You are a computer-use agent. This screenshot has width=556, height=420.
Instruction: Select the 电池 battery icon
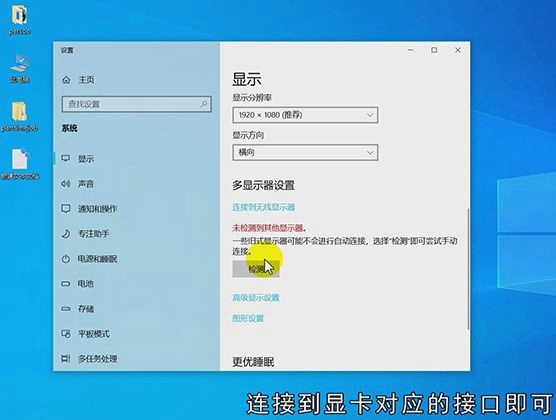(66, 284)
